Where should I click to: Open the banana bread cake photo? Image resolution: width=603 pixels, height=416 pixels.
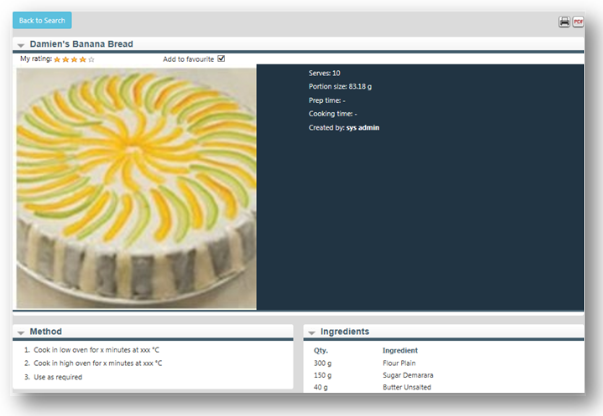[x=136, y=188]
